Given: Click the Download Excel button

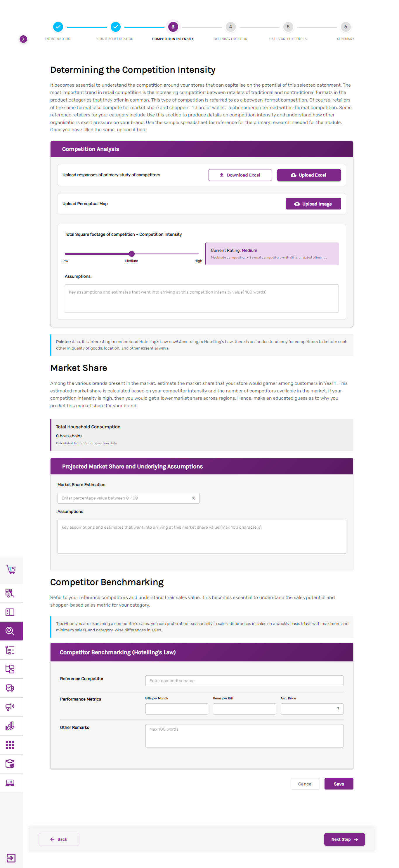Looking at the screenshot, I should click(240, 175).
